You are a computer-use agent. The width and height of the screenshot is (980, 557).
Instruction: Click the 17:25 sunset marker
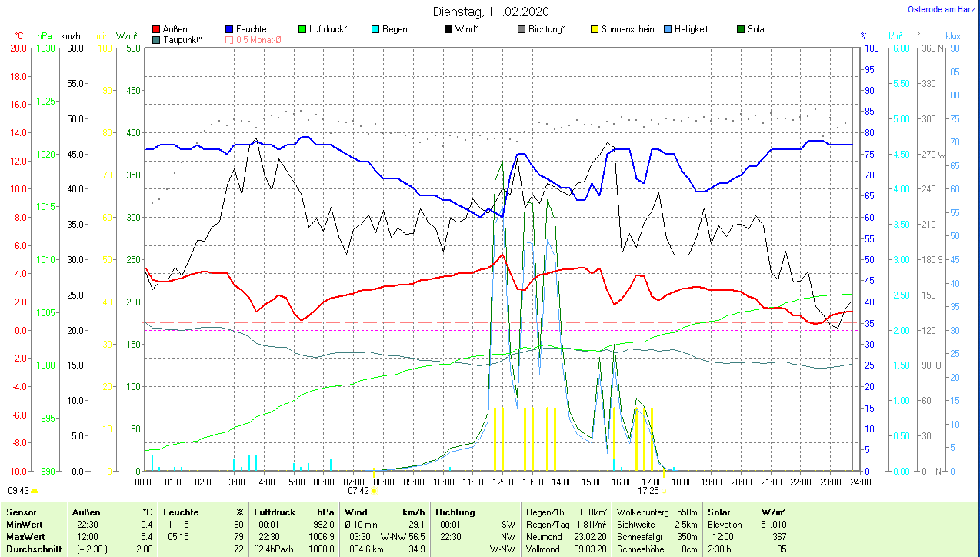click(x=648, y=490)
